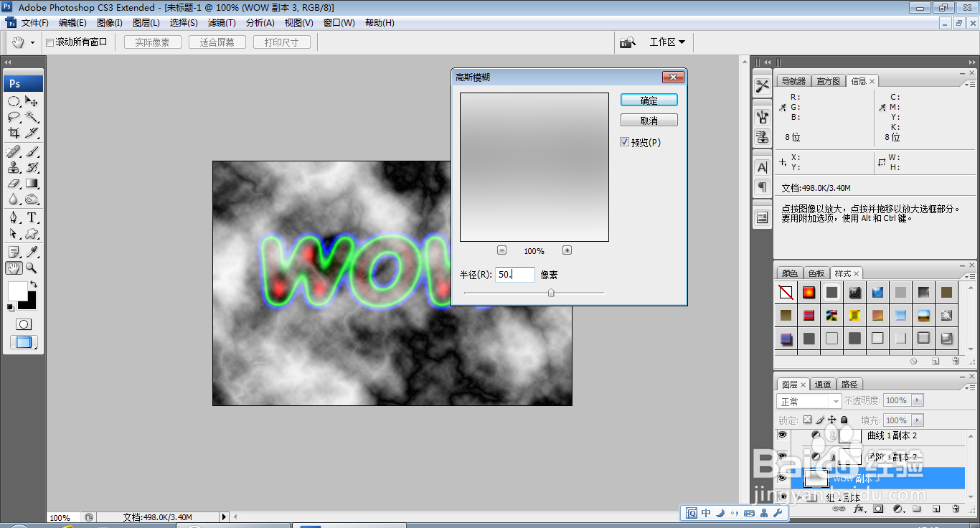Select the Healing Brush tool

[14, 152]
